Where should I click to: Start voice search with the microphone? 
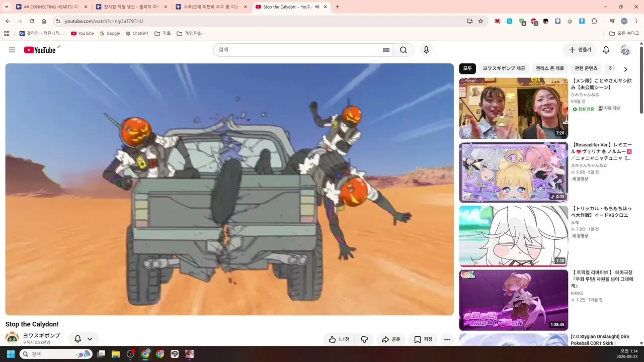pyautogui.click(x=426, y=50)
